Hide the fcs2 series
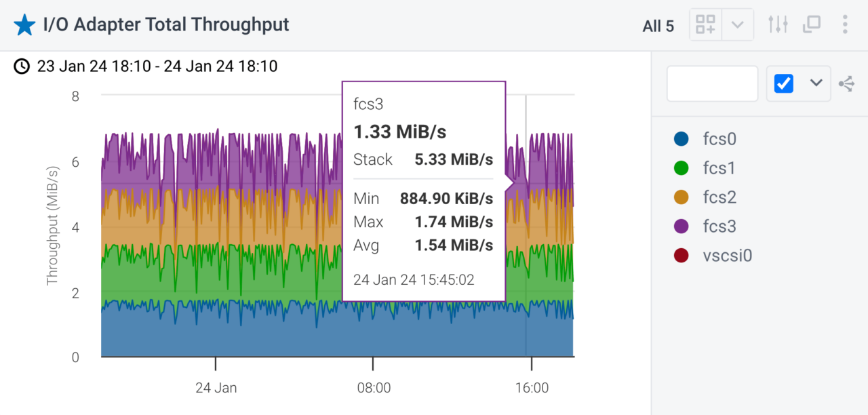The width and height of the screenshot is (868, 415). (x=719, y=197)
